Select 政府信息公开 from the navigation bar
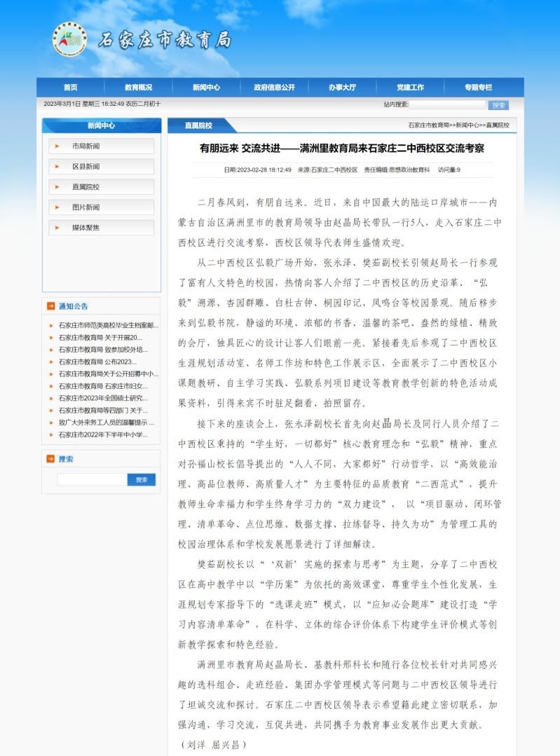 pyautogui.click(x=274, y=88)
